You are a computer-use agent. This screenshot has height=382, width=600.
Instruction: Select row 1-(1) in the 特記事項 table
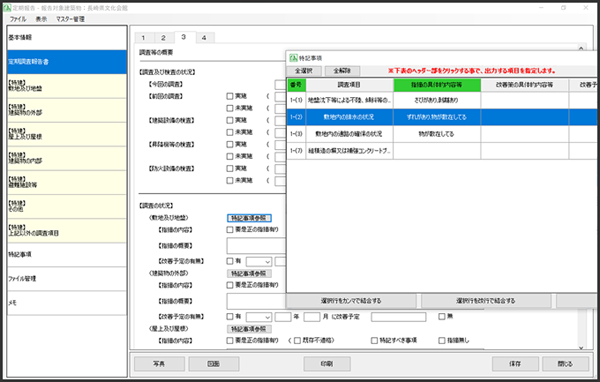click(x=442, y=100)
